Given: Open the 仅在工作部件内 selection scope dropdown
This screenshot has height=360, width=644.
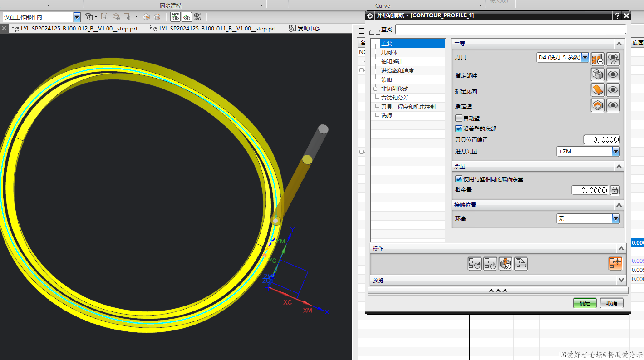Looking at the screenshot, I should (x=77, y=17).
